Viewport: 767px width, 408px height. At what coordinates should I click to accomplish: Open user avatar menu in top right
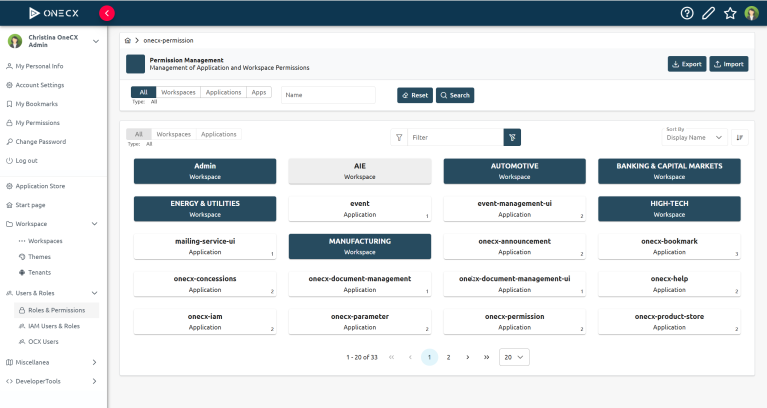click(751, 13)
